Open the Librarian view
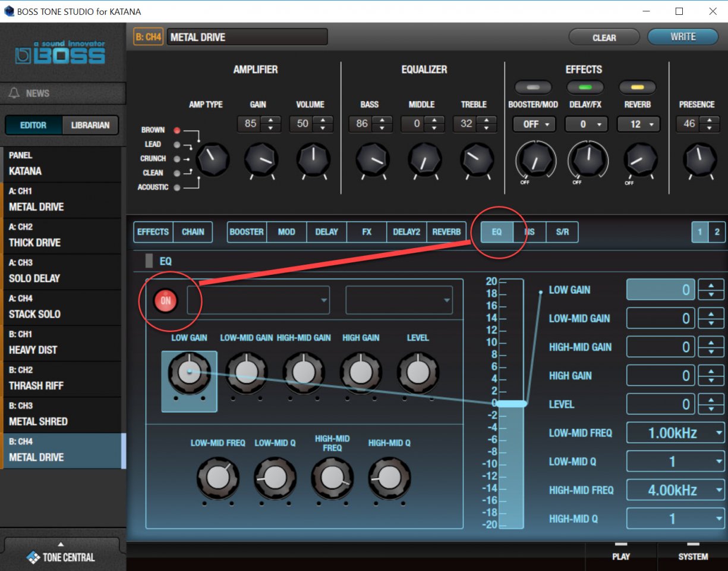 click(x=90, y=126)
